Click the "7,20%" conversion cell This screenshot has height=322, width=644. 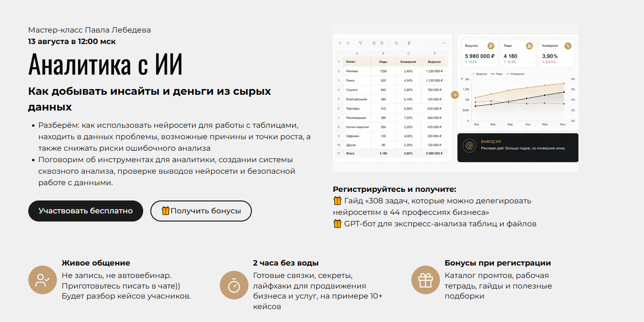pos(408,118)
